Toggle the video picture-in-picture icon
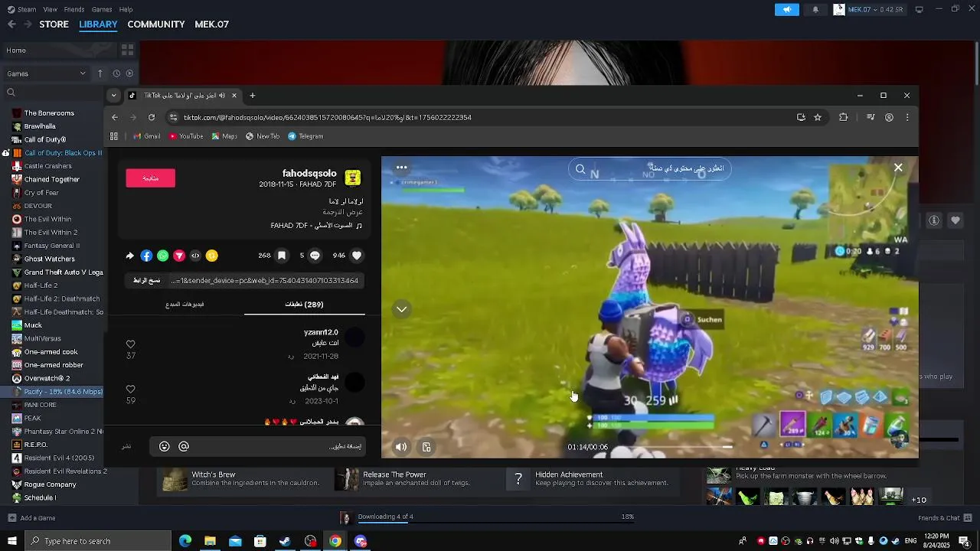This screenshot has height=551, width=980. point(426,447)
